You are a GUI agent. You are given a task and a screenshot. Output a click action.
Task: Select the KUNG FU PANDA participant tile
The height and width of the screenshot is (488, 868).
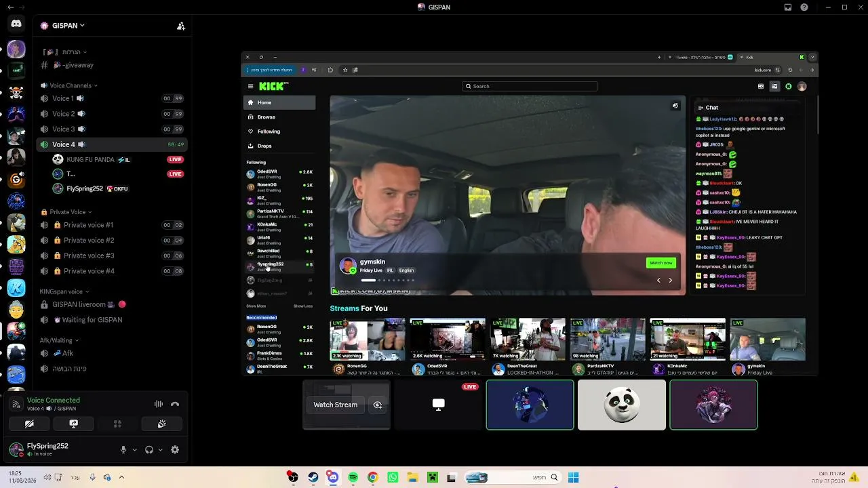622,405
